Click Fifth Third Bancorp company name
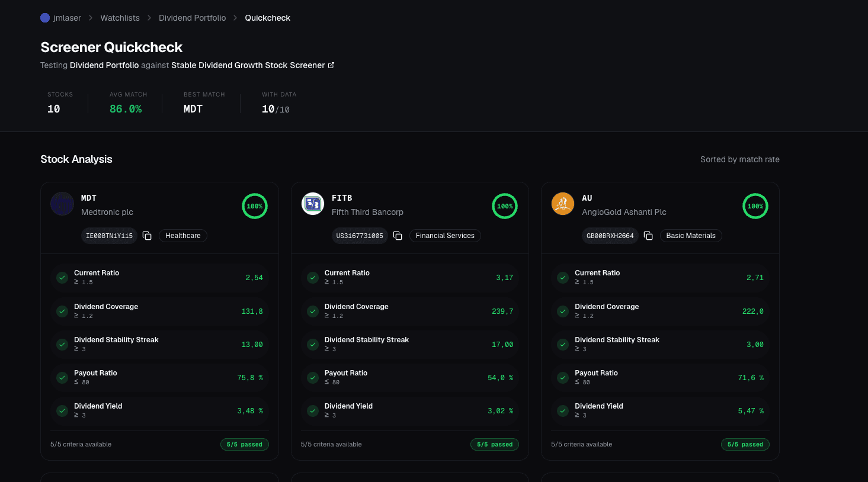Screen dimensions: 868x482 [x=367, y=212]
